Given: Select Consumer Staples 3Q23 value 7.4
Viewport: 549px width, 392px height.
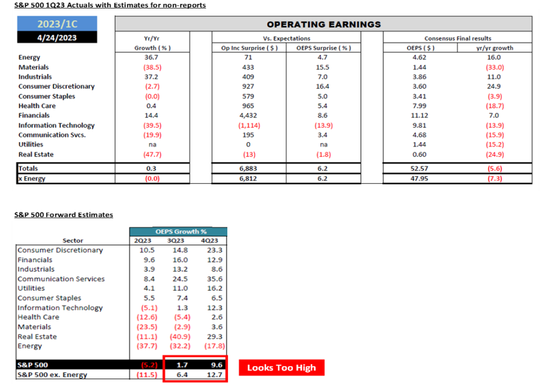Looking at the screenshot, I should tap(182, 298).
